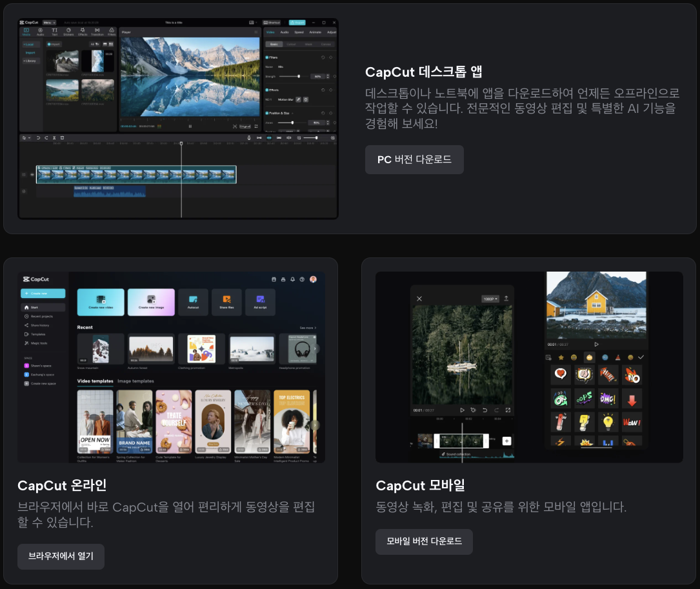Open Share history in online sidebar

pyautogui.click(x=37, y=325)
